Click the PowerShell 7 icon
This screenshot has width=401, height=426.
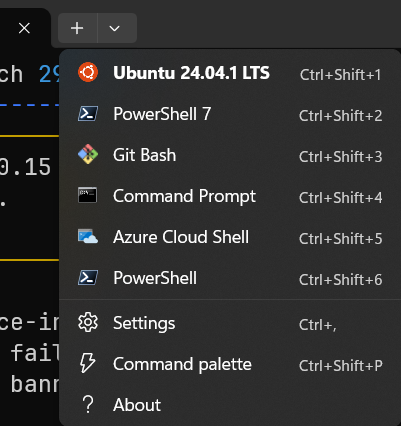coord(88,113)
